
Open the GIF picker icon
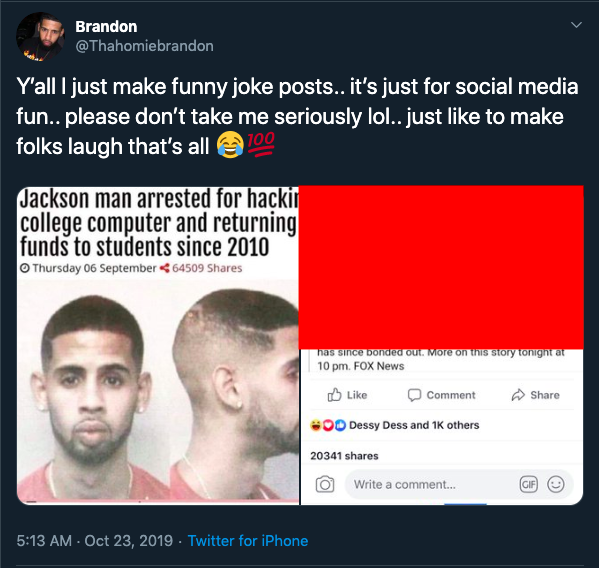(529, 484)
